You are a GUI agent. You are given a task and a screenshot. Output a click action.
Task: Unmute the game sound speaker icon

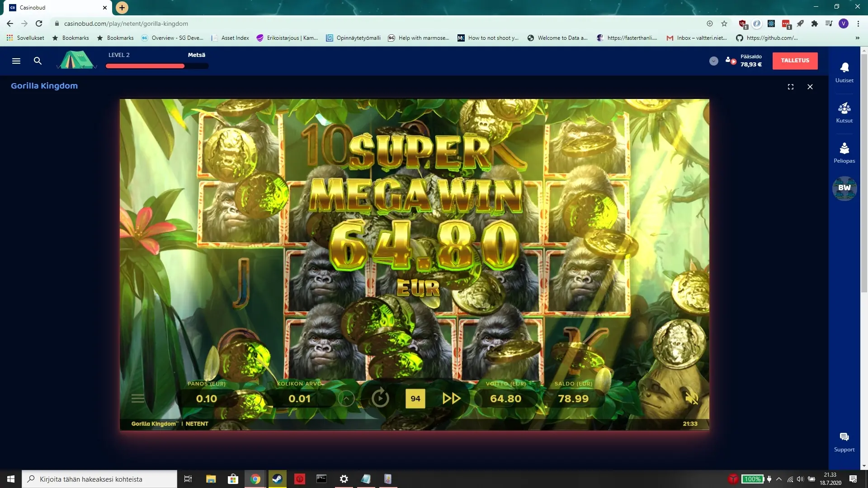[691, 398]
